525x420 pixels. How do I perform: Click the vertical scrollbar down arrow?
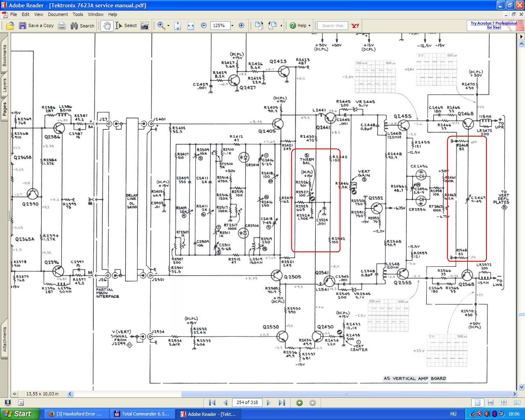[x=522, y=387]
